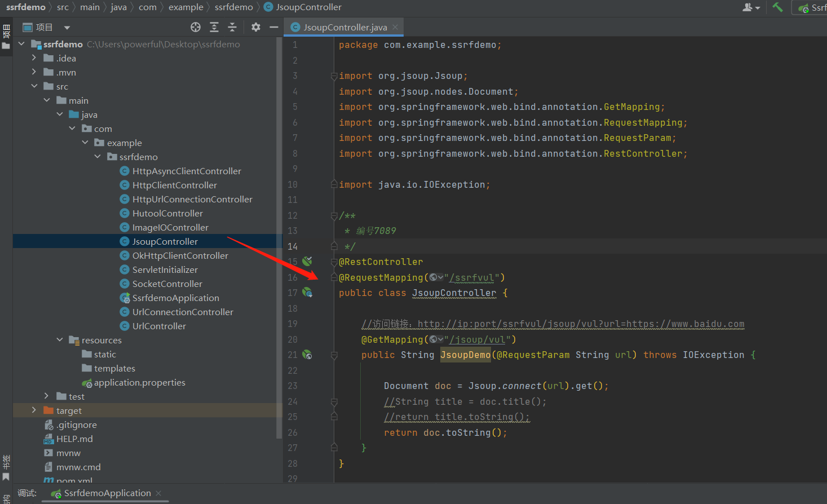The height and width of the screenshot is (504, 827).
Task: Click the green hammer build icon
Action: click(x=778, y=7)
